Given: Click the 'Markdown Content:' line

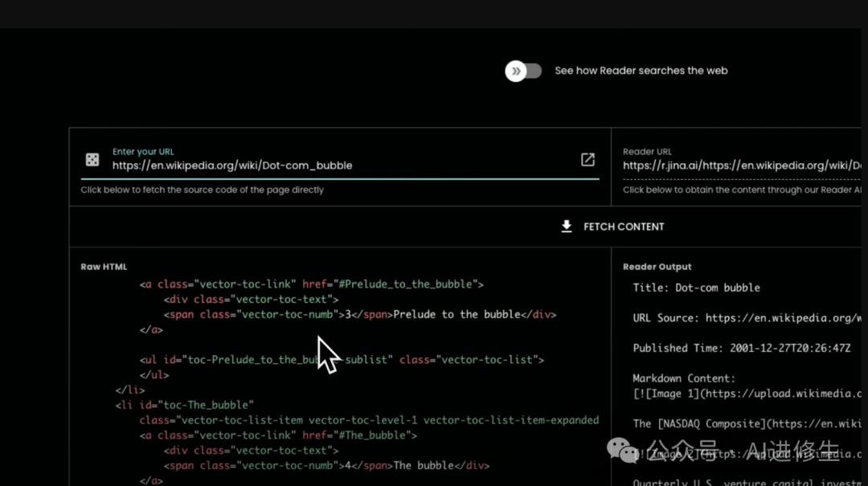Looking at the screenshot, I should 684,378.
